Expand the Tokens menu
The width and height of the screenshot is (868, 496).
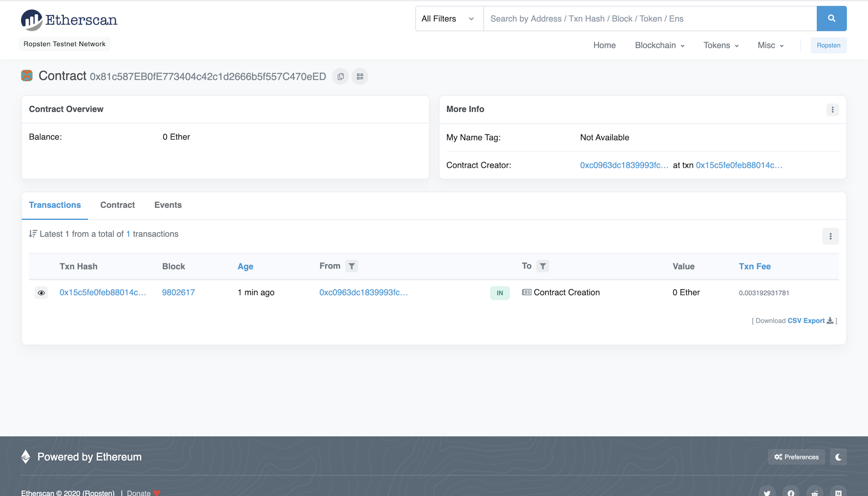click(721, 45)
